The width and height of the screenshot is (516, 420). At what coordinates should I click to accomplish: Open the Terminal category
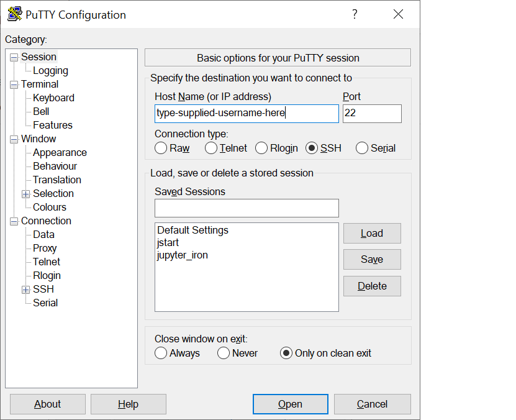[40, 84]
